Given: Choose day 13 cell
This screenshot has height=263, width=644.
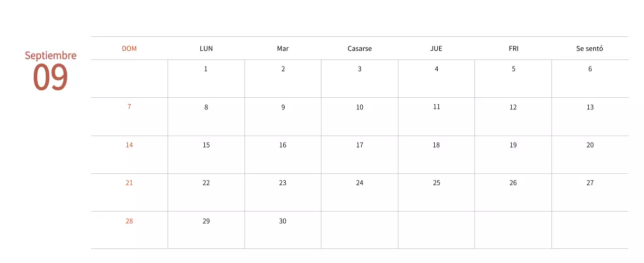Looking at the screenshot, I should click(590, 107).
